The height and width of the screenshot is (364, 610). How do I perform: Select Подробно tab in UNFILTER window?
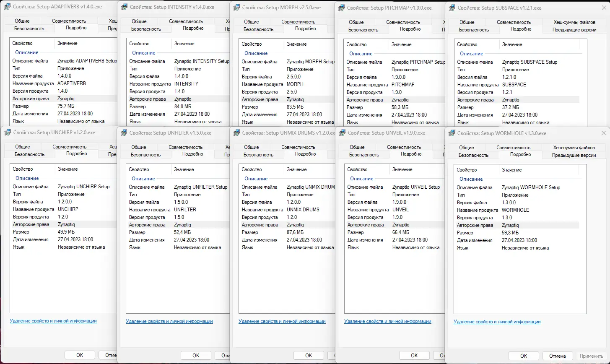[193, 154]
